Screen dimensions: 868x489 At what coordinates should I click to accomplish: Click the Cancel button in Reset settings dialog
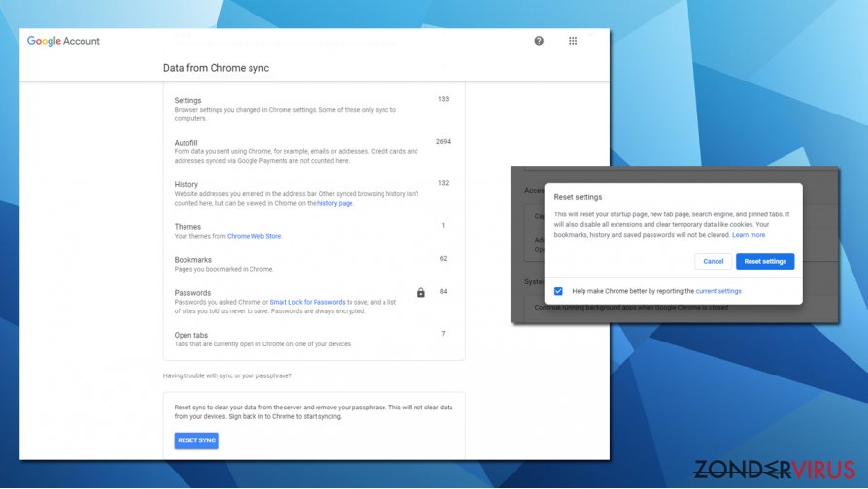pos(713,261)
